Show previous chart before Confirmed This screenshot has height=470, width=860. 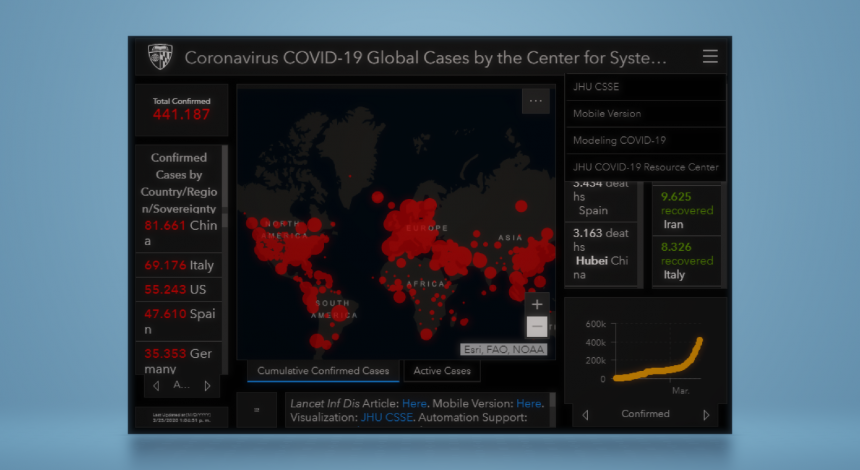click(x=585, y=415)
